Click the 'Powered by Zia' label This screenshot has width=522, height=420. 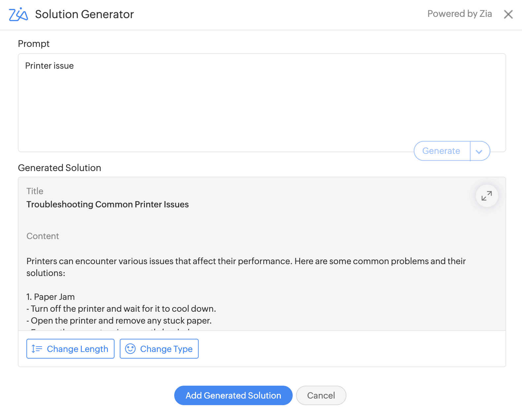point(459,14)
